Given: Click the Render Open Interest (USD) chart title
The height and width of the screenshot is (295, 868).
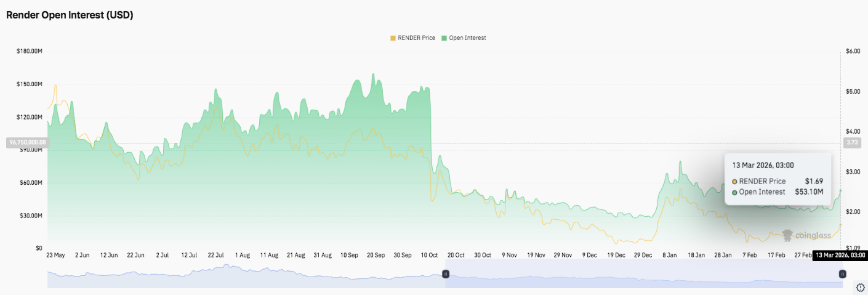Looking at the screenshot, I should (x=70, y=15).
